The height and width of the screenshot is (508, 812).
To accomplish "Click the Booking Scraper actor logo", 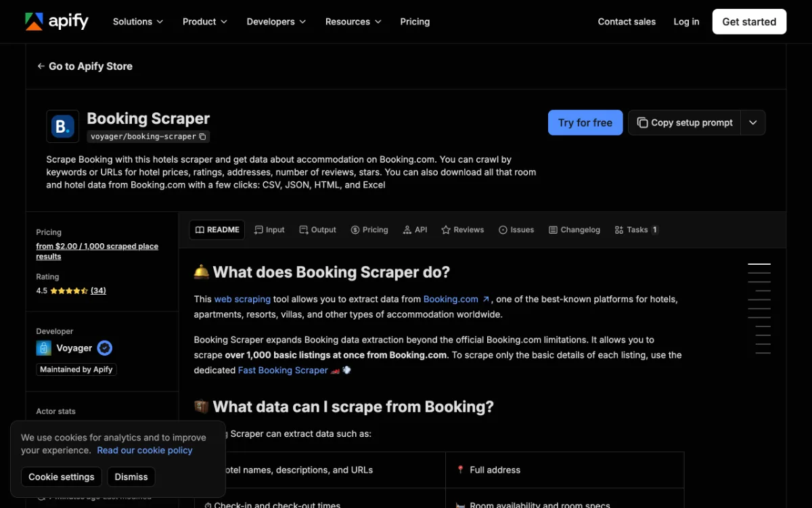I will [x=62, y=126].
